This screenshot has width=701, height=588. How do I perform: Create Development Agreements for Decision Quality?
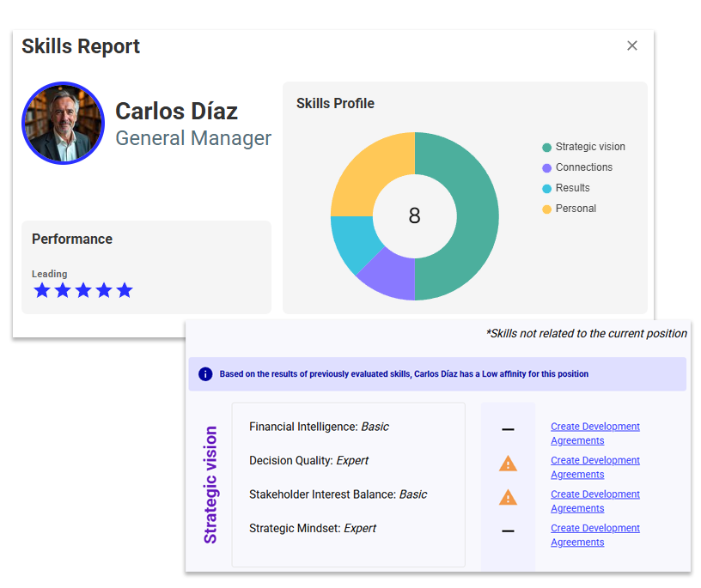pyautogui.click(x=594, y=467)
